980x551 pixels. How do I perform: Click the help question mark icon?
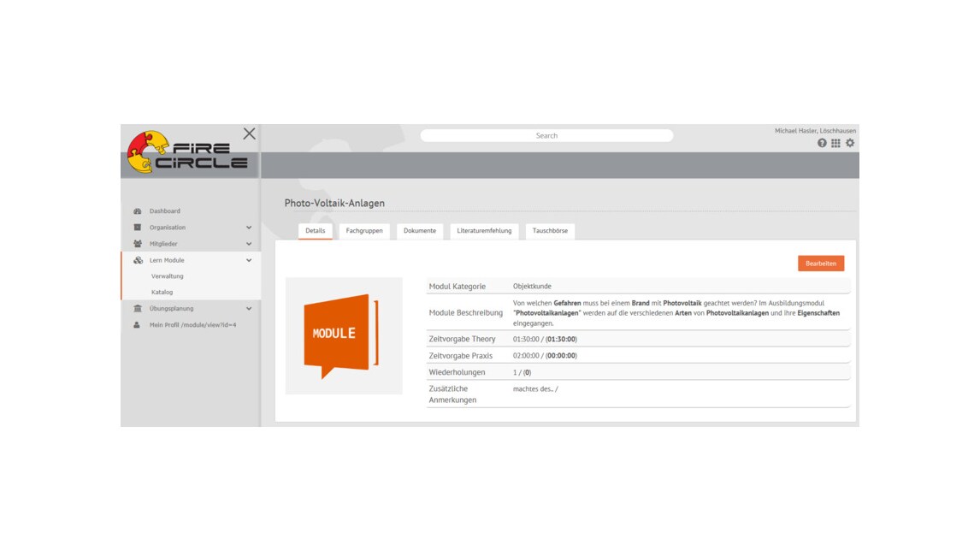822,143
